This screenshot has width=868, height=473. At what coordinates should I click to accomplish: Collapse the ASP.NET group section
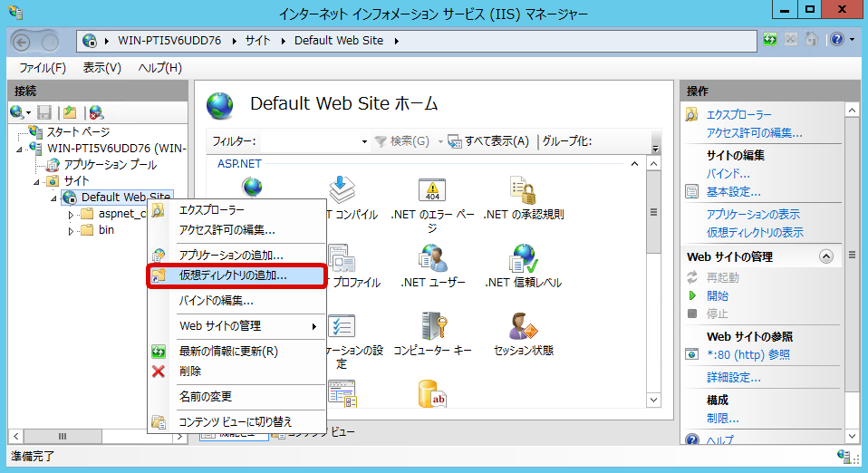[x=634, y=164]
